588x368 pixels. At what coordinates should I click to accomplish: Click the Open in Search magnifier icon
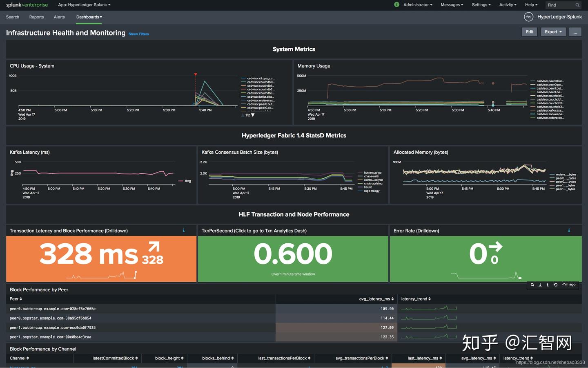[x=532, y=285]
